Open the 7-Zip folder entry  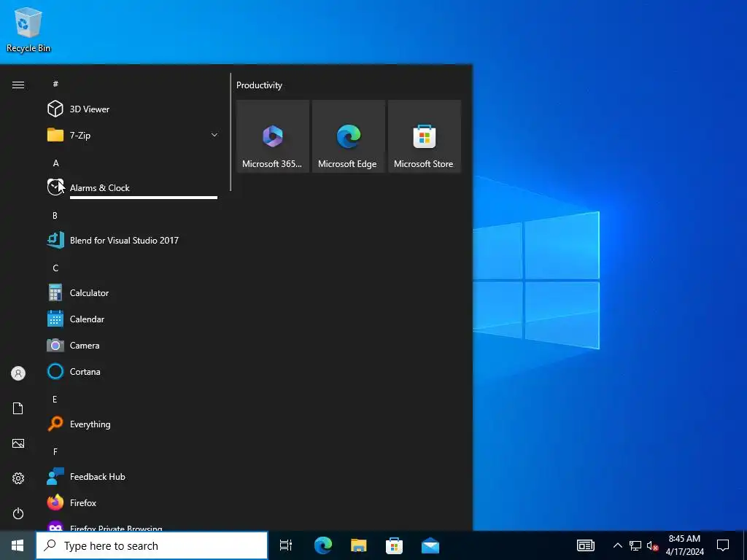[133, 135]
